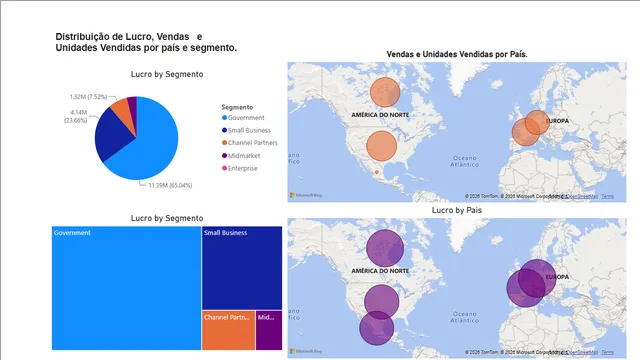Open OpenStreetMap link on the profit map
This screenshot has width=640, height=360.
click(582, 352)
